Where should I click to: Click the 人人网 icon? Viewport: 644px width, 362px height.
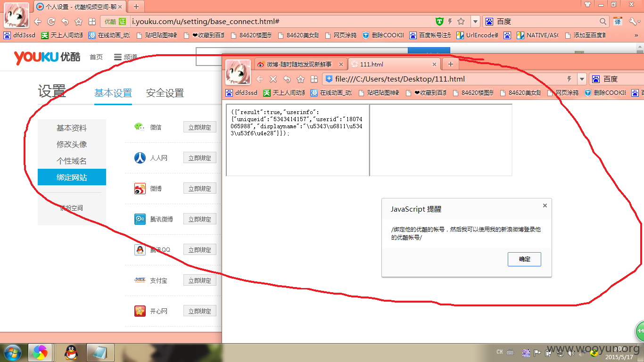pyautogui.click(x=140, y=158)
